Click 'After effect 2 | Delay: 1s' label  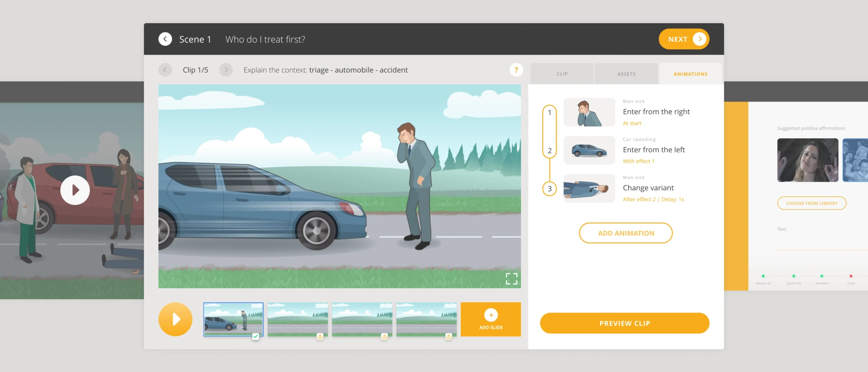(653, 199)
